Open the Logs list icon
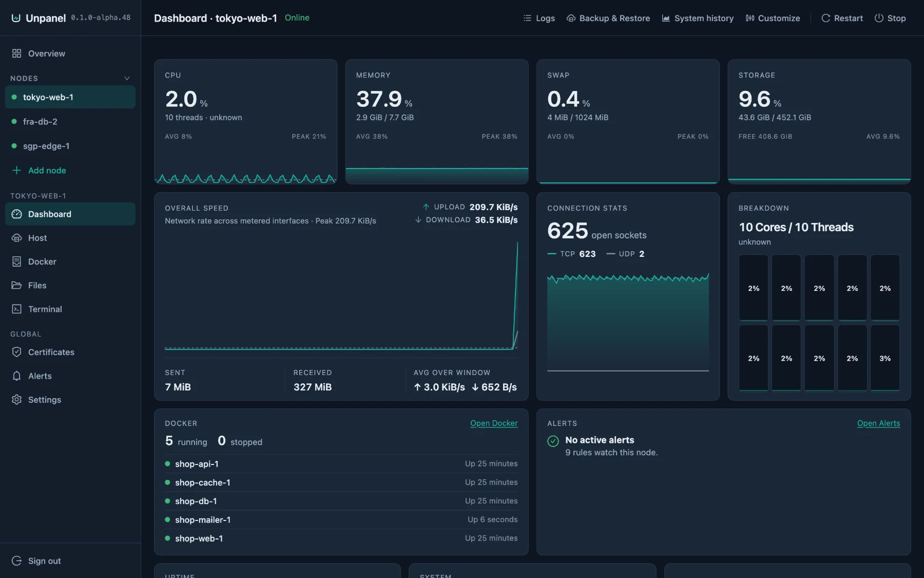 pos(527,18)
